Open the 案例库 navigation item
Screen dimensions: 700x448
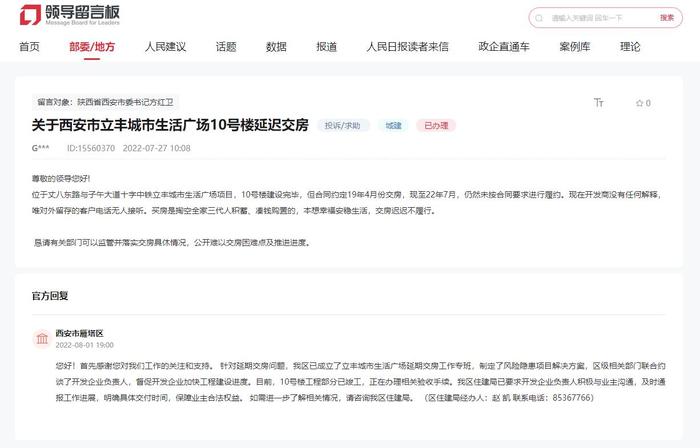[x=575, y=46]
